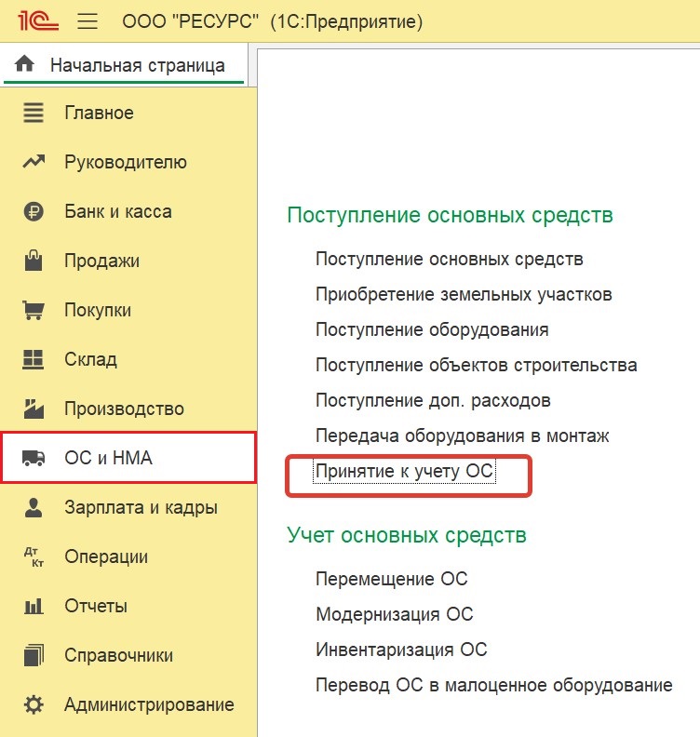Open Перевод ОС в малоценное оборудование
The image size is (700, 737).
[494, 685]
